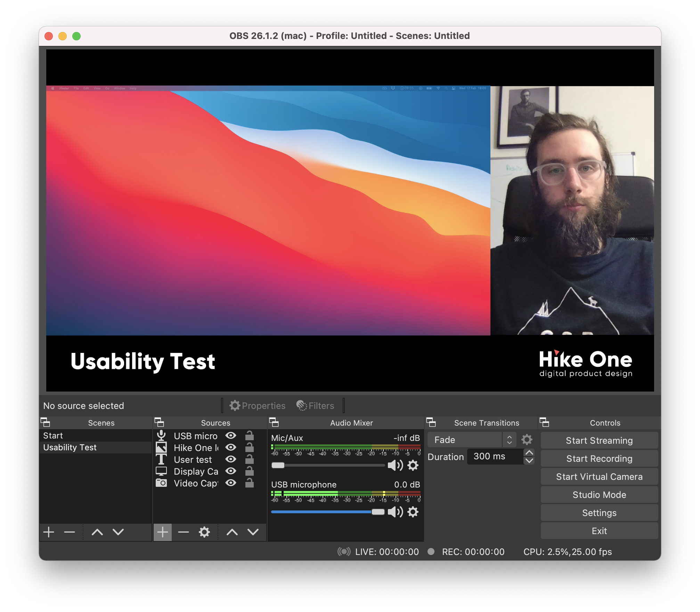Select the Video Capture source
The height and width of the screenshot is (612, 700).
[196, 483]
